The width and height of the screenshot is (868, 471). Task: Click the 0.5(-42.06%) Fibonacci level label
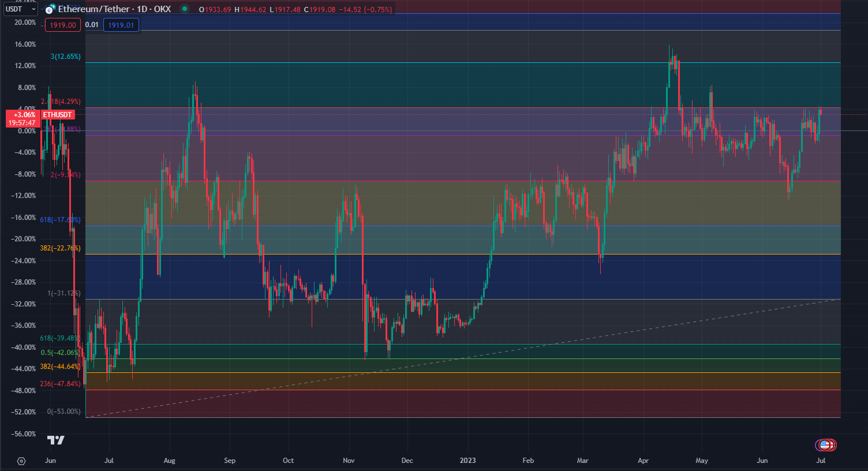tap(60, 353)
